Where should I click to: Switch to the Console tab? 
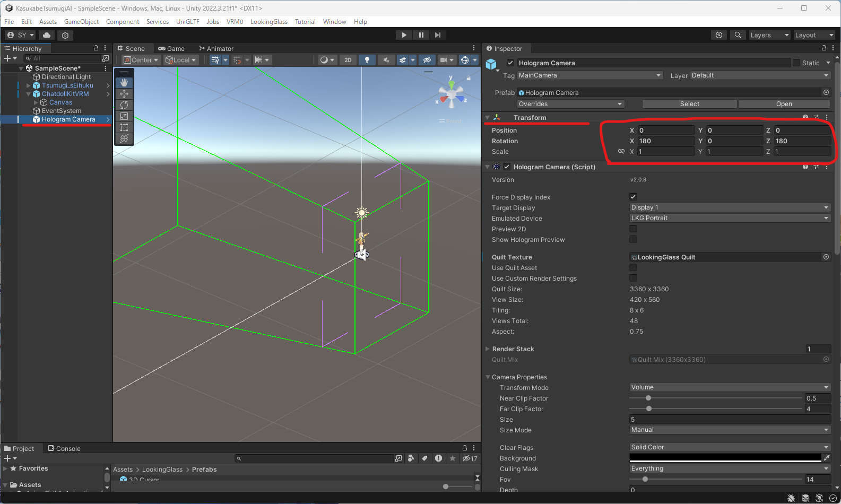click(x=64, y=448)
